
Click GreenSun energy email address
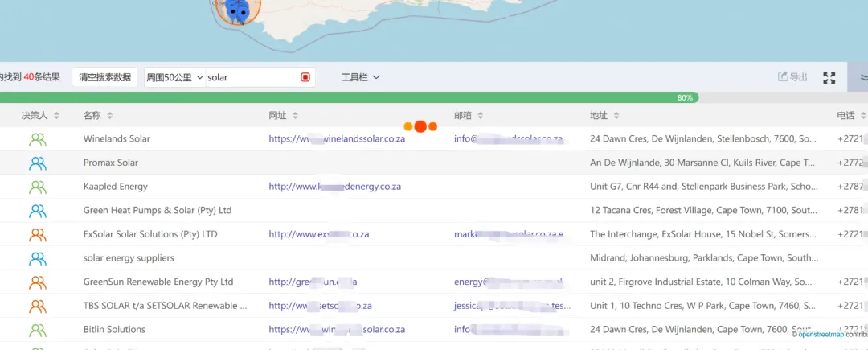[508, 282]
